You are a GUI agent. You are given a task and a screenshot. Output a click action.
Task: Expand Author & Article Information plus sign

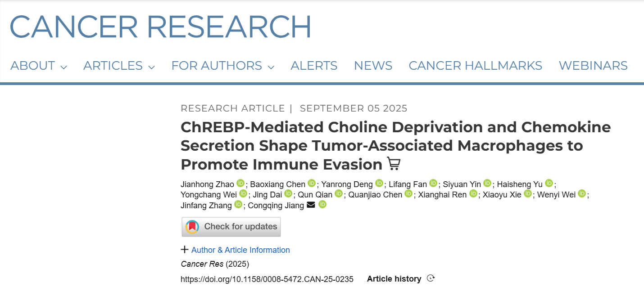tap(184, 250)
